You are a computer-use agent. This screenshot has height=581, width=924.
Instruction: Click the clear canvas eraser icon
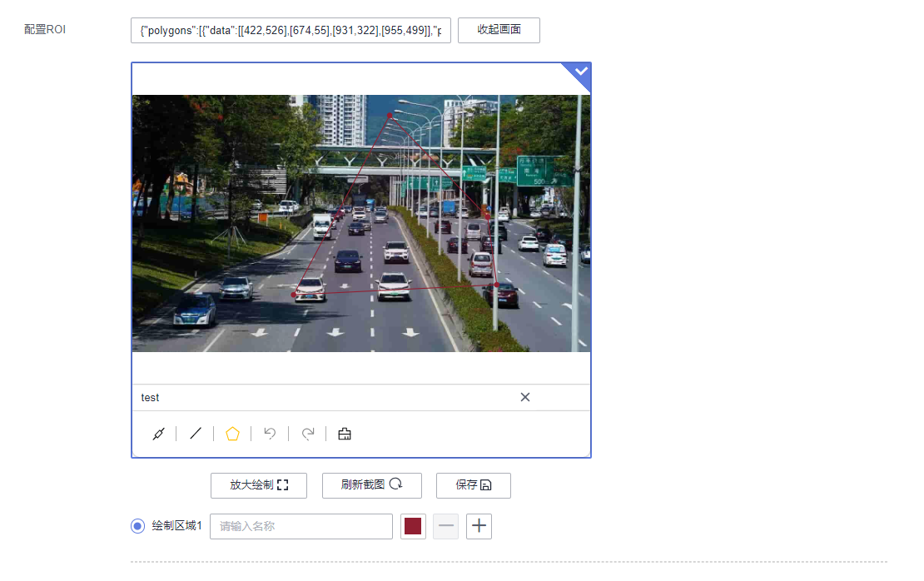[345, 435]
